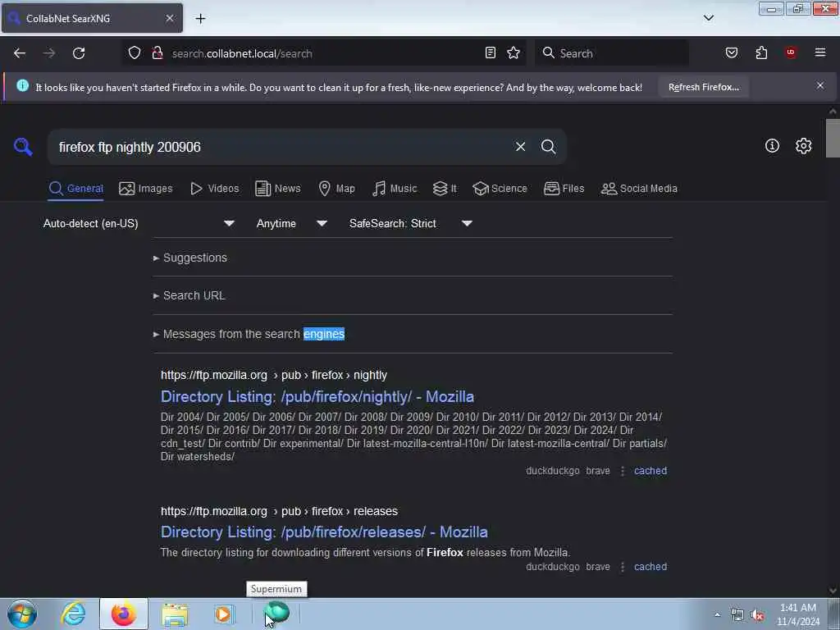Click the Refresh Firefox button
The height and width of the screenshot is (630, 840).
pyautogui.click(x=703, y=87)
